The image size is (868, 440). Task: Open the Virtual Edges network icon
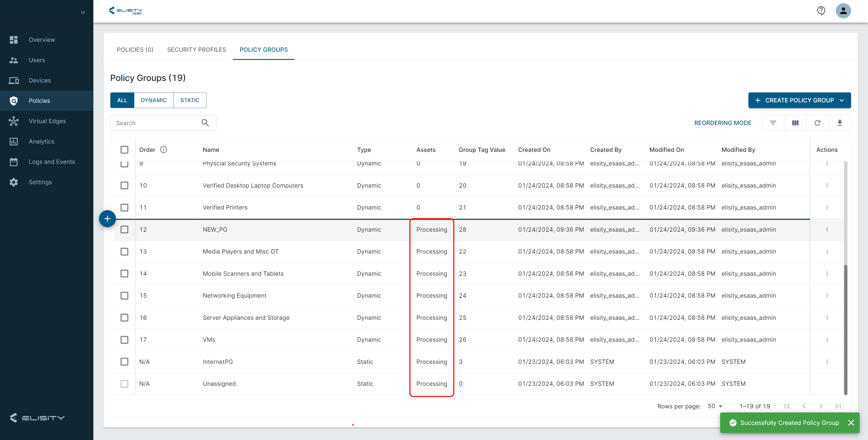pyautogui.click(x=14, y=121)
